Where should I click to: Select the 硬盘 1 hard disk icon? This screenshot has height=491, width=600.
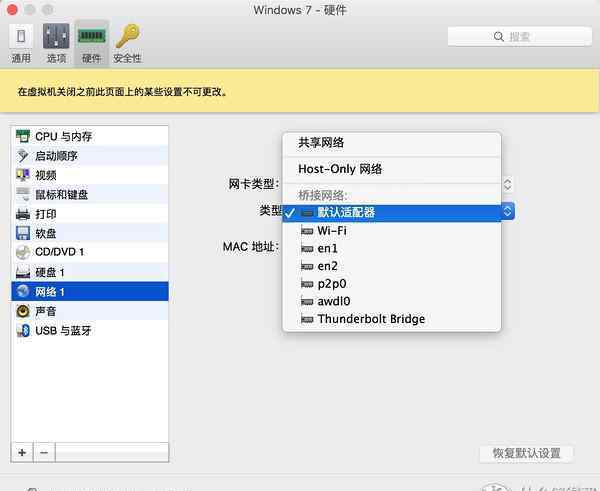[x=23, y=272]
